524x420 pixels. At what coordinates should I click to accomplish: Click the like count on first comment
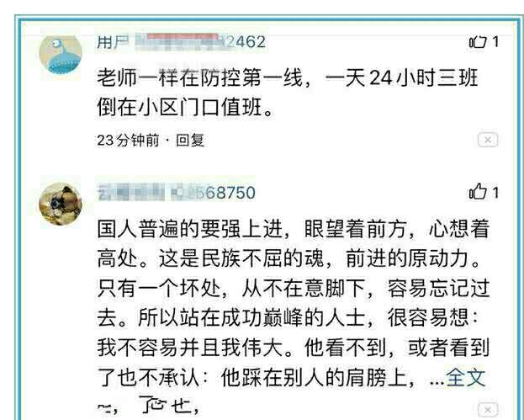pos(495,42)
